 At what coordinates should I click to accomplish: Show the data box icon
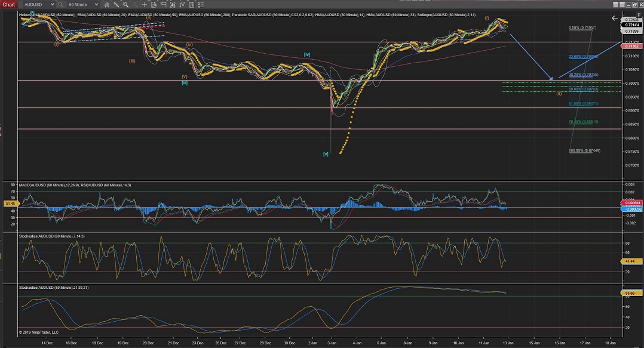coord(154,5)
